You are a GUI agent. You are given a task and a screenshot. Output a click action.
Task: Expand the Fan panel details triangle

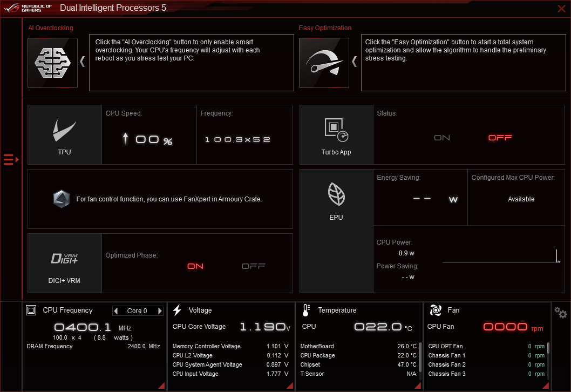(546, 385)
